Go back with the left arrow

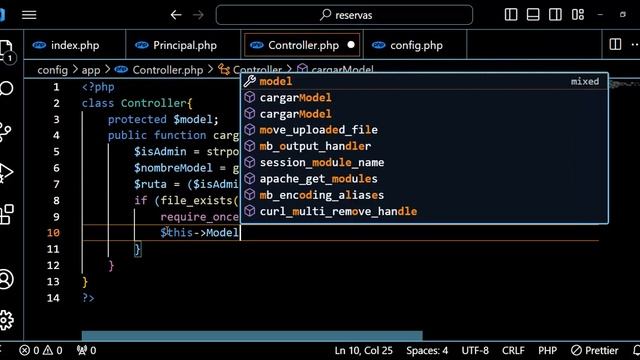(x=176, y=15)
